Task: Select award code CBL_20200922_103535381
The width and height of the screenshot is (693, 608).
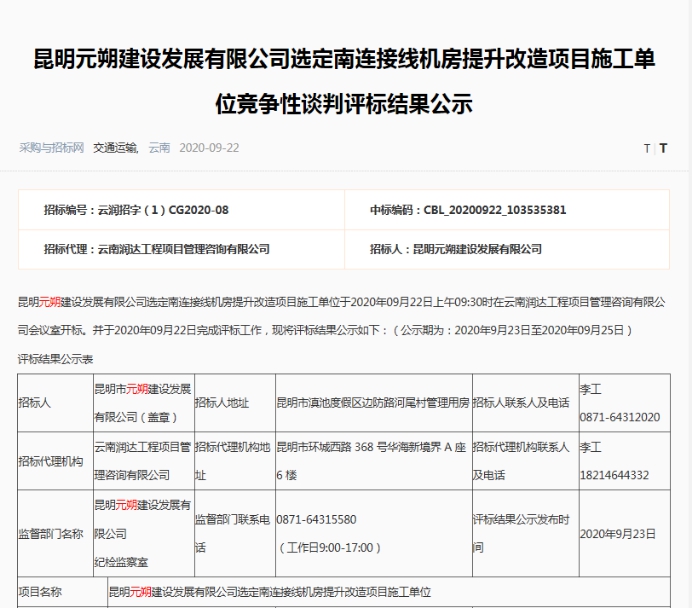Action: pos(468,210)
